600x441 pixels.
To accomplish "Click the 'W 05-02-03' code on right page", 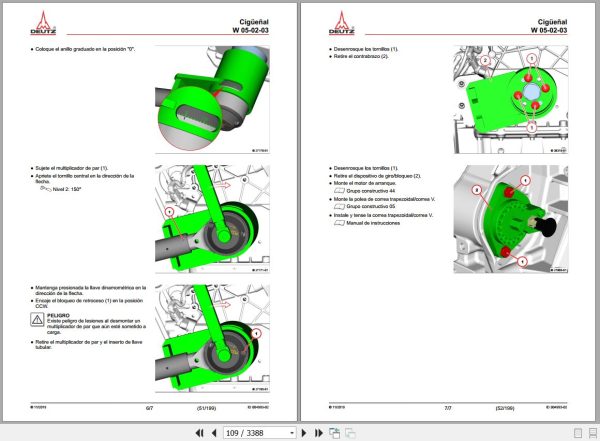I will 549,30.
